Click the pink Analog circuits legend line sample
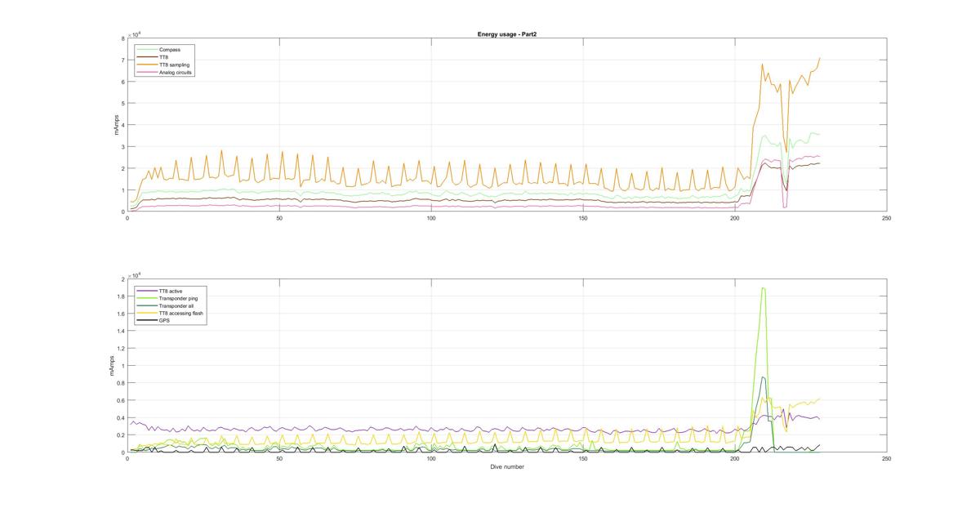Screen dimensions: 980x508 pyautogui.click(x=147, y=72)
